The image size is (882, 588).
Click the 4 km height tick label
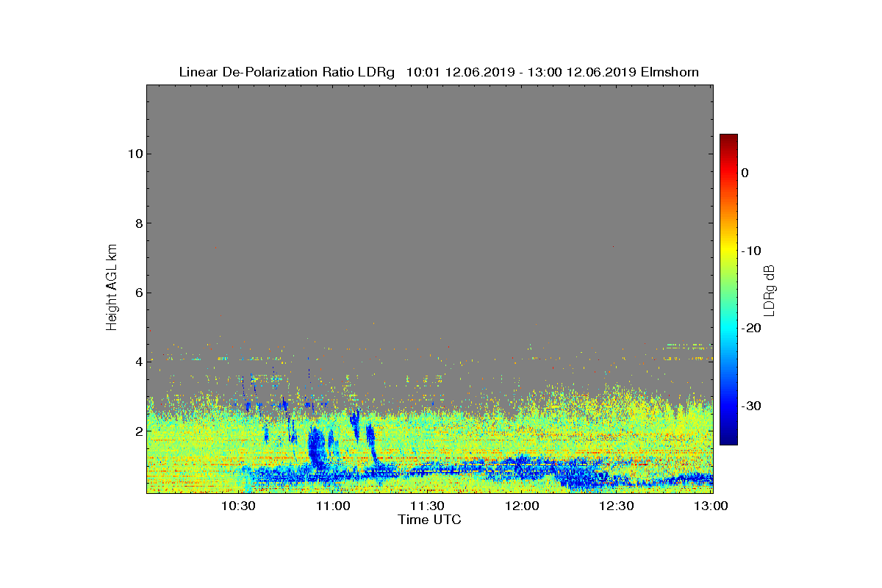(x=137, y=362)
